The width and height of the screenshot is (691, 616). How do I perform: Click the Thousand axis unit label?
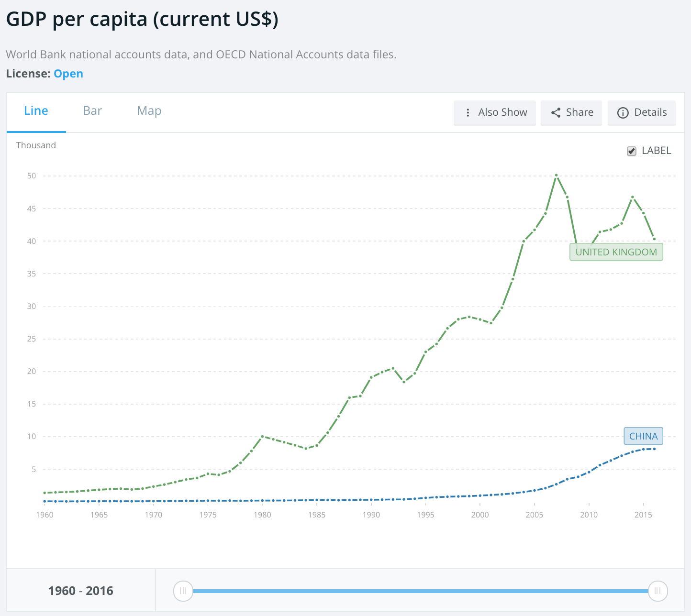coord(36,145)
